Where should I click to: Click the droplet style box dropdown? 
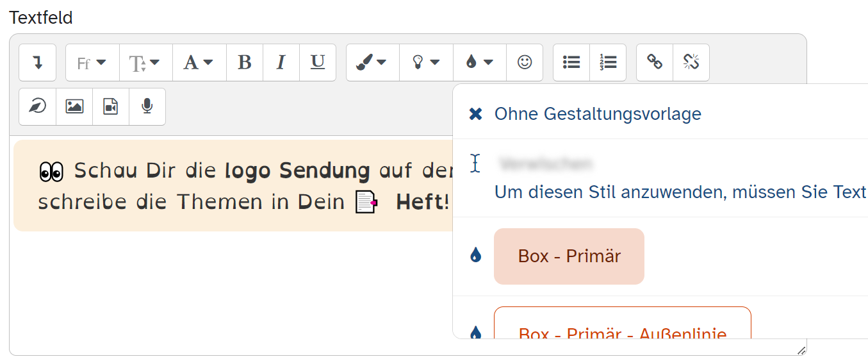[x=479, y=63]
